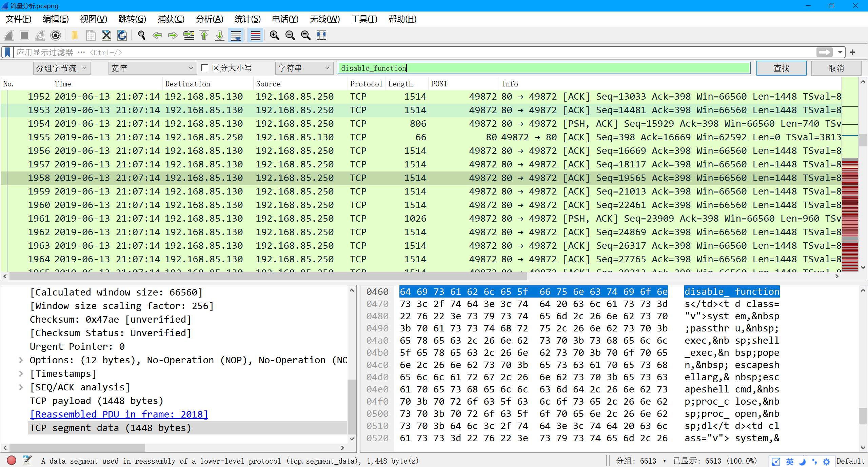Enable the 区分大小写 case sensitive checkbox
This screenshot has width=868, height=467.
pyautogui.click(x=205, y=68)
